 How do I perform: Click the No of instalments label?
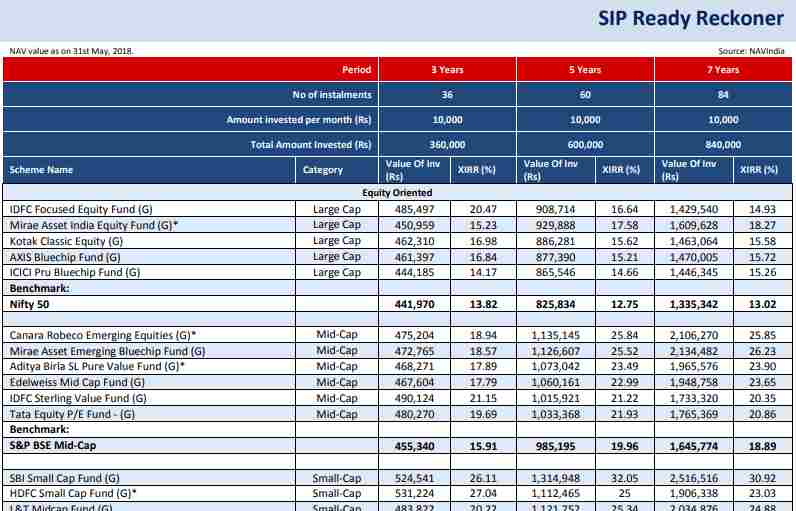pos(332,95)
